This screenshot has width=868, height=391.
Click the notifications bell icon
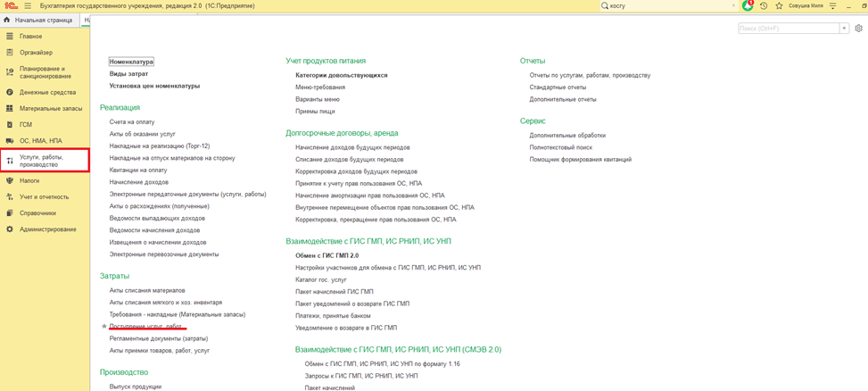tap(748, 5)
